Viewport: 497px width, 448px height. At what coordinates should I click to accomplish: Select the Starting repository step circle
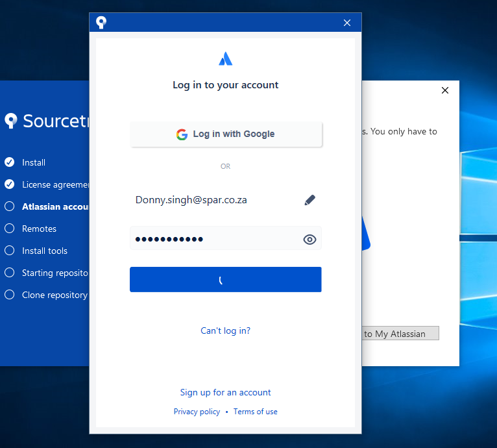coord(10,273)
